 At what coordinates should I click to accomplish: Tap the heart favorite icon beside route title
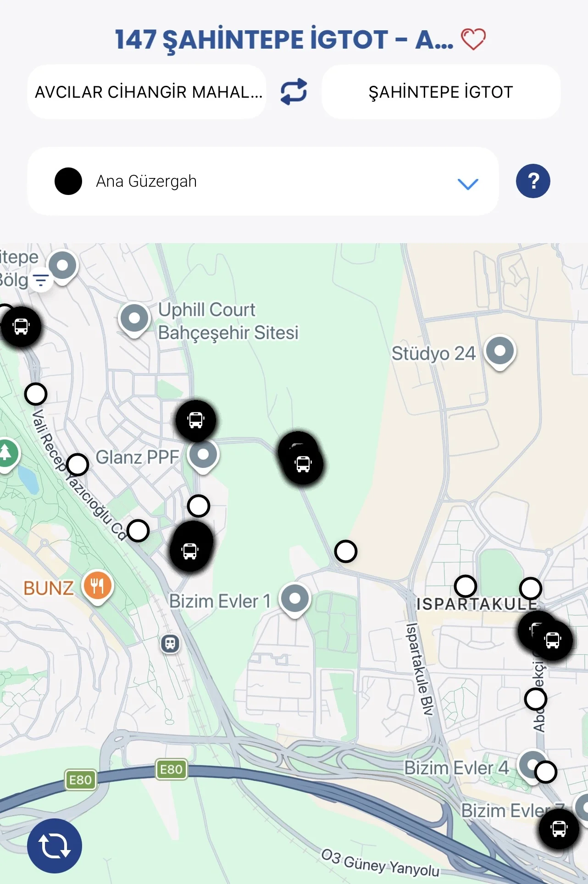473,39
